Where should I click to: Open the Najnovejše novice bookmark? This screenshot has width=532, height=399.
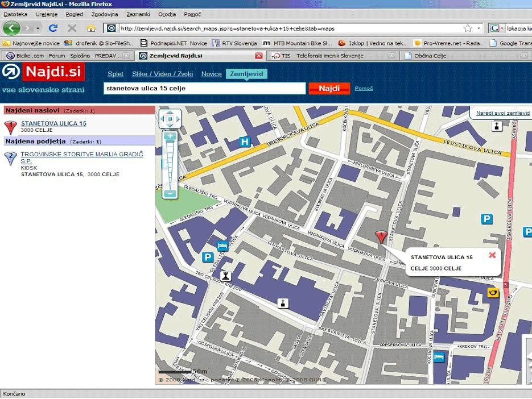point(31,43)
